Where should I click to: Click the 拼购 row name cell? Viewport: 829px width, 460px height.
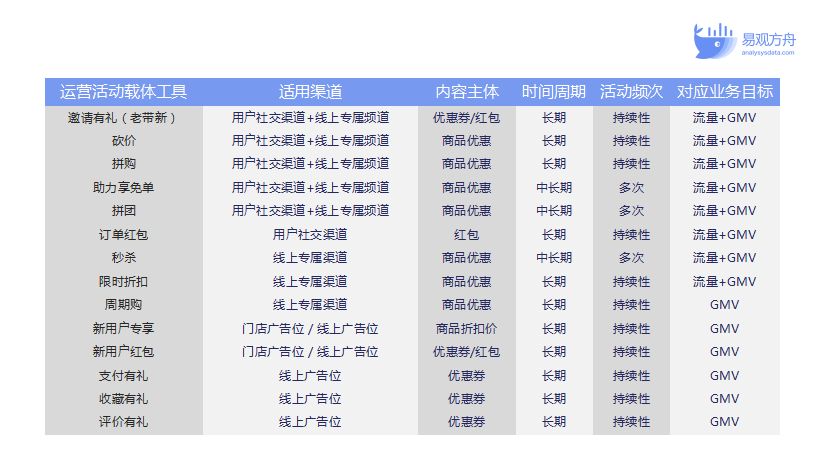coord(123,164)
